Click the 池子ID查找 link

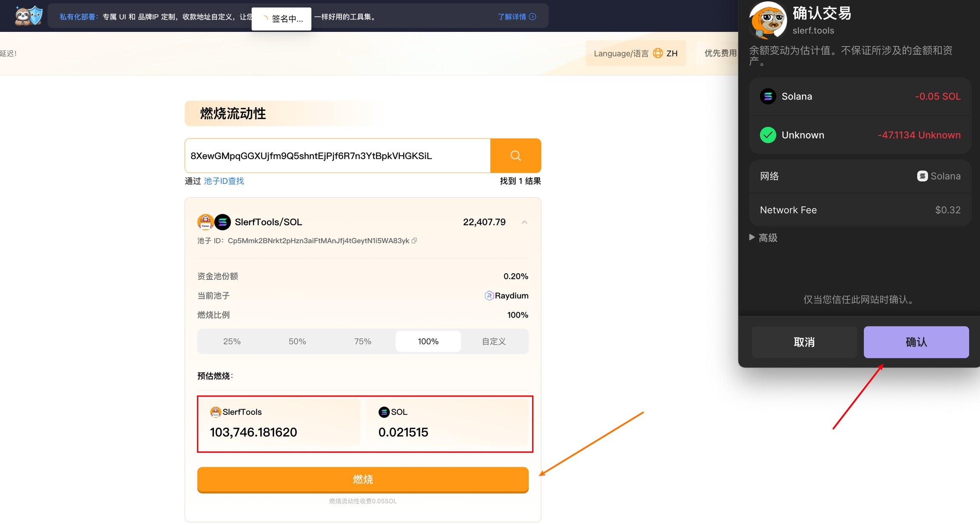[224, 181]
